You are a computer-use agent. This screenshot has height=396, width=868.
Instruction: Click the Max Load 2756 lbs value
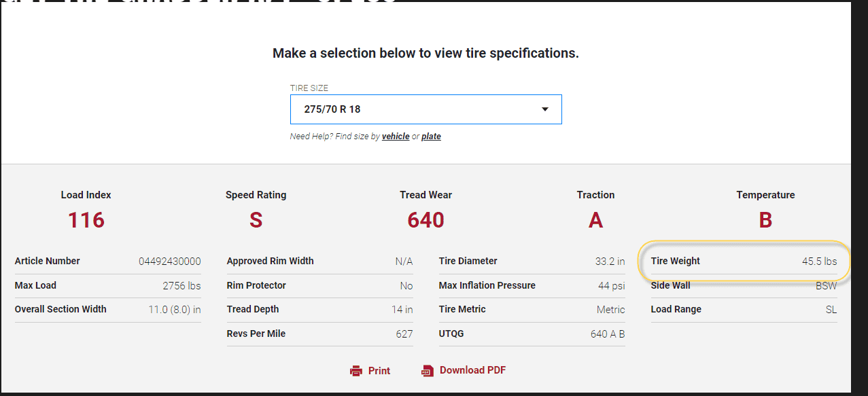tap(181, 286)
